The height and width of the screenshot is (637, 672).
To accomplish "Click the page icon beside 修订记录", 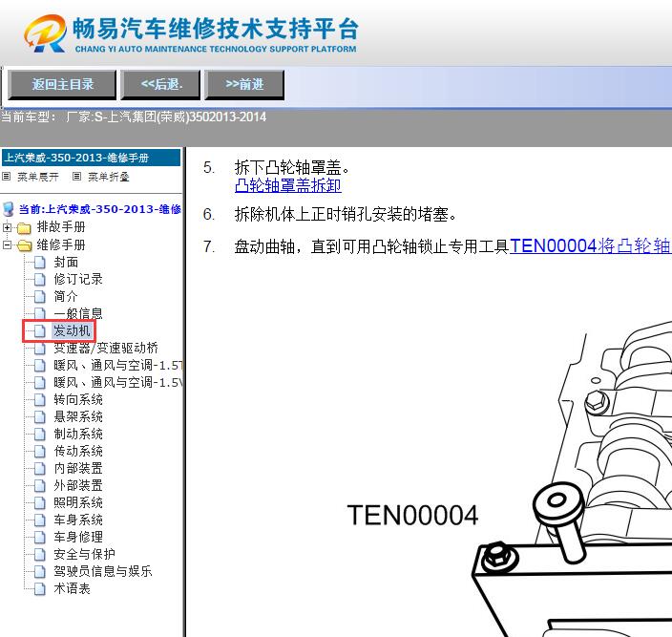I will tap(39, 280).
